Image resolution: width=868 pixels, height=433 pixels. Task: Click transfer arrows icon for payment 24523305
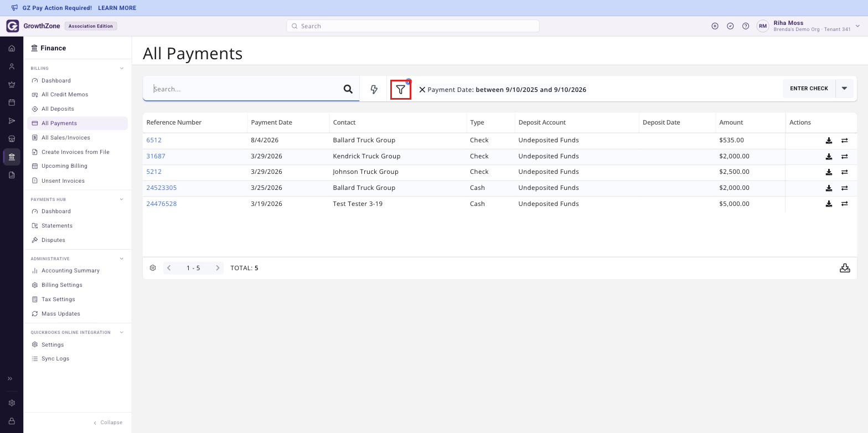pos(844,188)
